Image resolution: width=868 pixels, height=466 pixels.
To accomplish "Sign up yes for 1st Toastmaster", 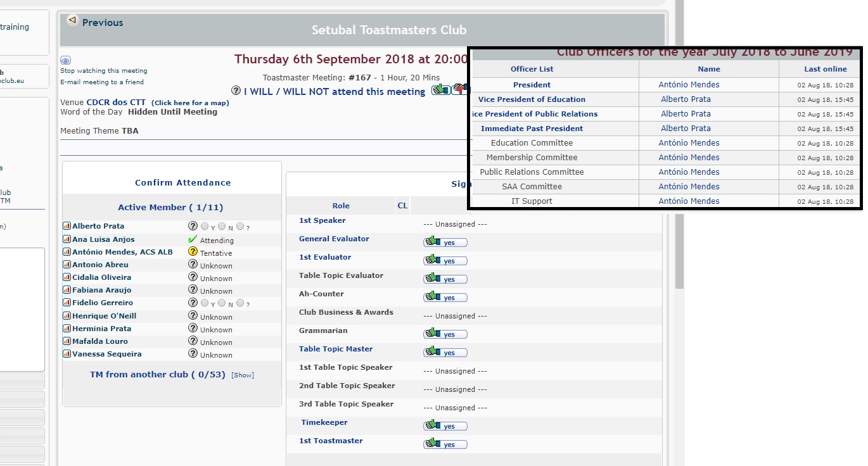I will (x=445, y=444).
